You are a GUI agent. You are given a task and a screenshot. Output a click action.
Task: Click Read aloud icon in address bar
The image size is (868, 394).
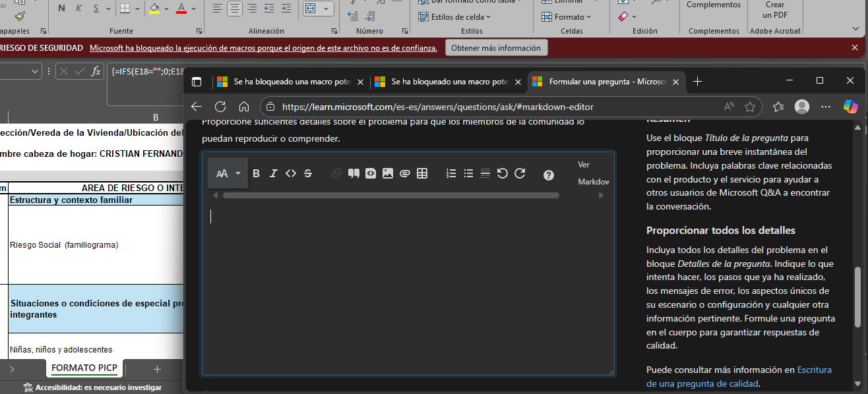[729, 106]
